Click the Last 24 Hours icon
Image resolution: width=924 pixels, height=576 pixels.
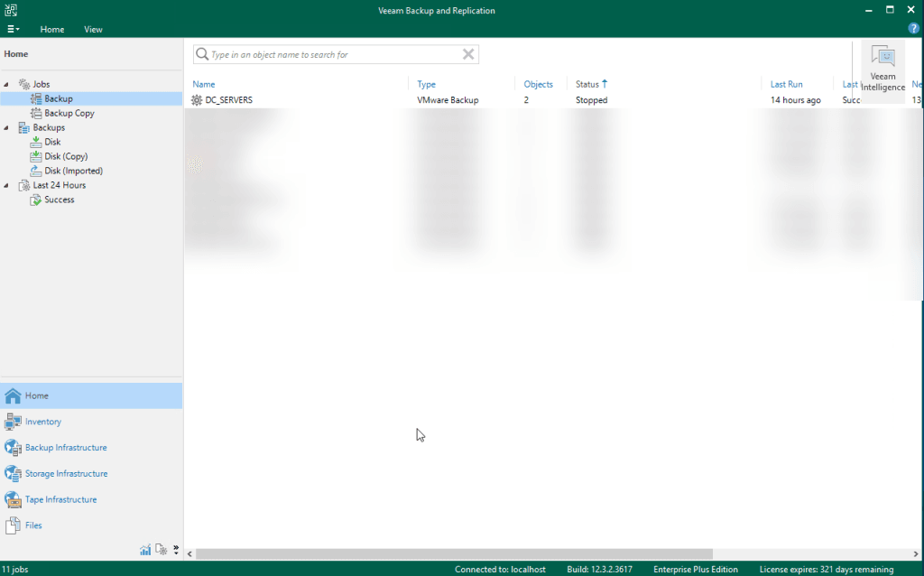click(x=24, y=185)
